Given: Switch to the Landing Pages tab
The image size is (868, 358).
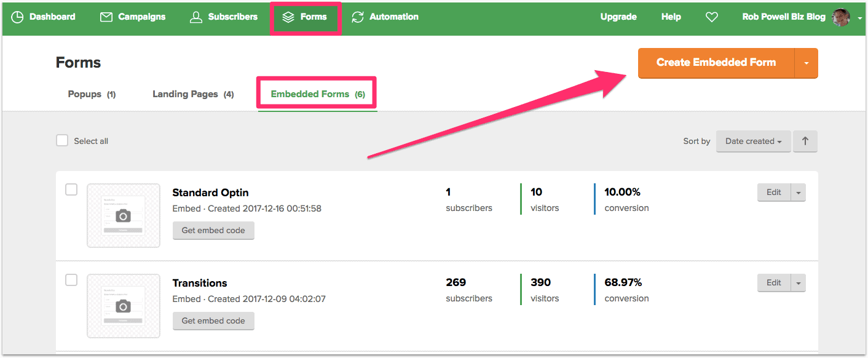Looking at the screenshot, I should (193, 94).
